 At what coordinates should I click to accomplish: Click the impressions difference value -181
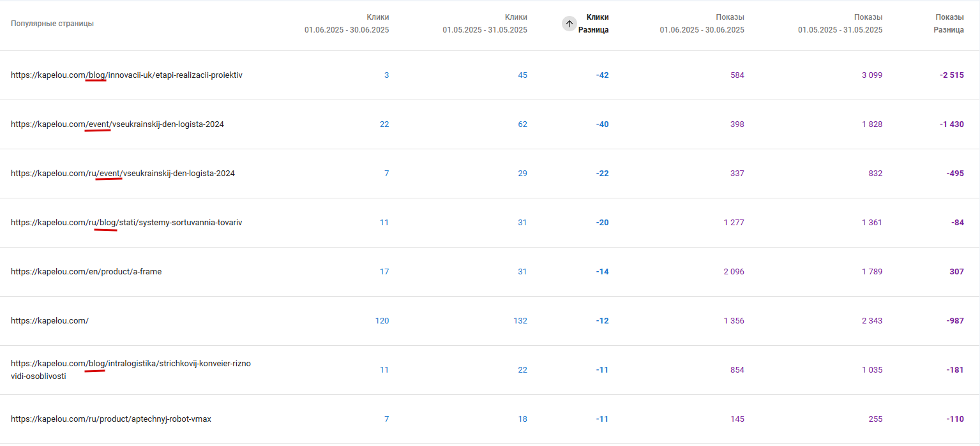(x=955, y=370)
